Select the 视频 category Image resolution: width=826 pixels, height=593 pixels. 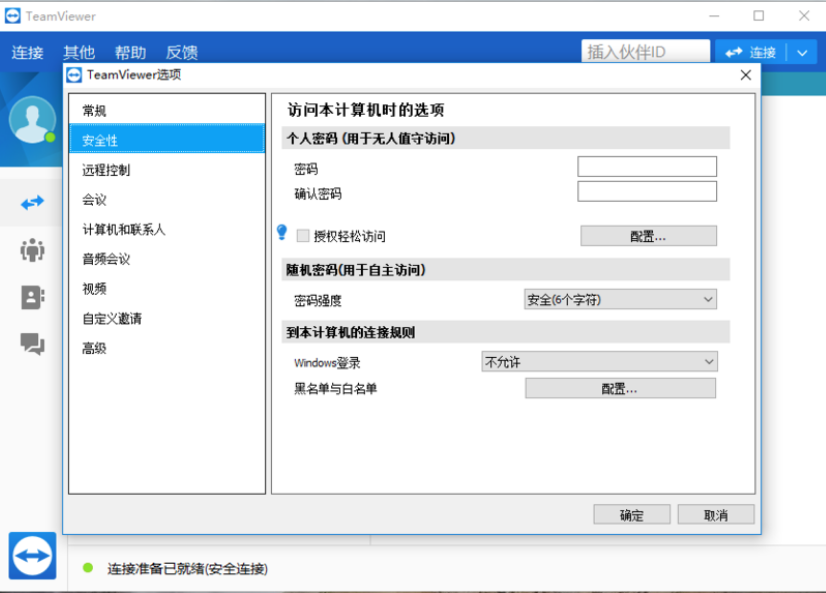click(x=167, y=289)
